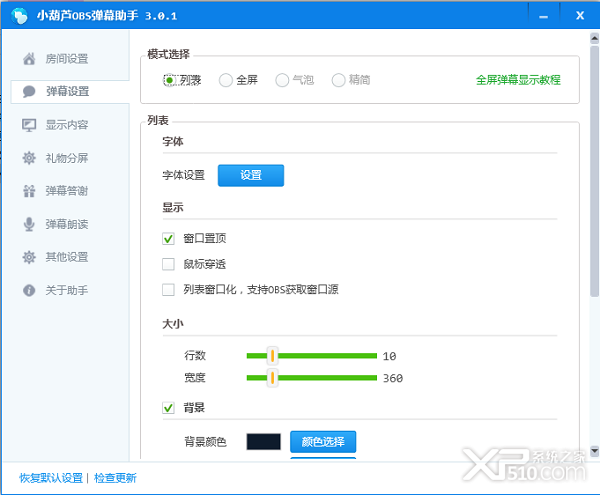Enable 列表窗口化 OBS window source checkbox
This screenshot has height=495, width=600.
point(168,290)
